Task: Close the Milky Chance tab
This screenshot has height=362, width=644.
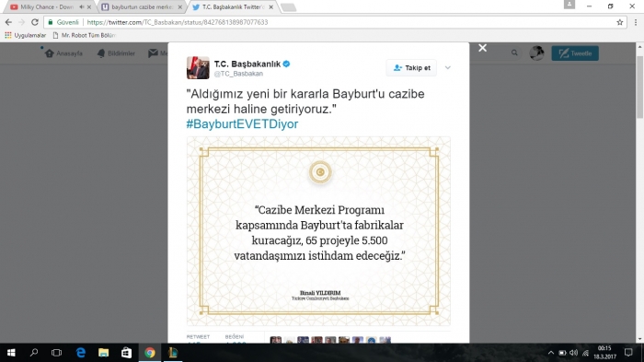Action: [x=89, y=7]
